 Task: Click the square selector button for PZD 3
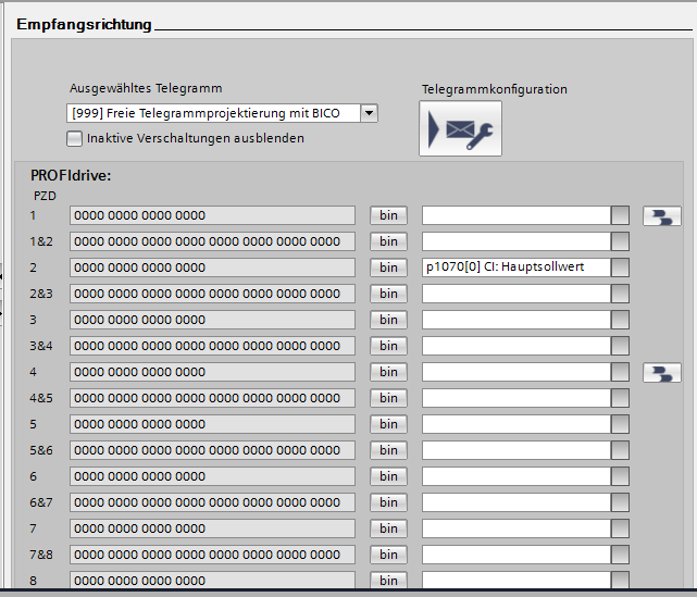pos(621,319)
